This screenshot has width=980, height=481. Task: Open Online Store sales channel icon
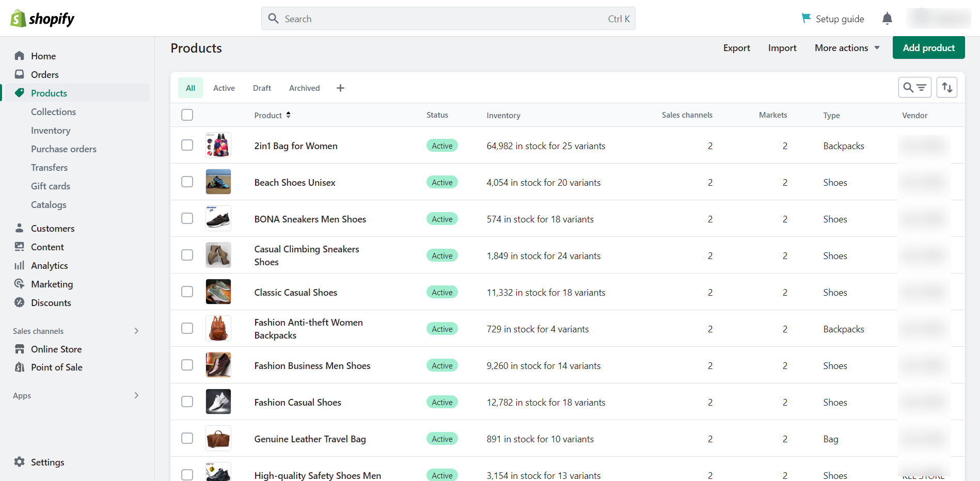coord(20,349)
